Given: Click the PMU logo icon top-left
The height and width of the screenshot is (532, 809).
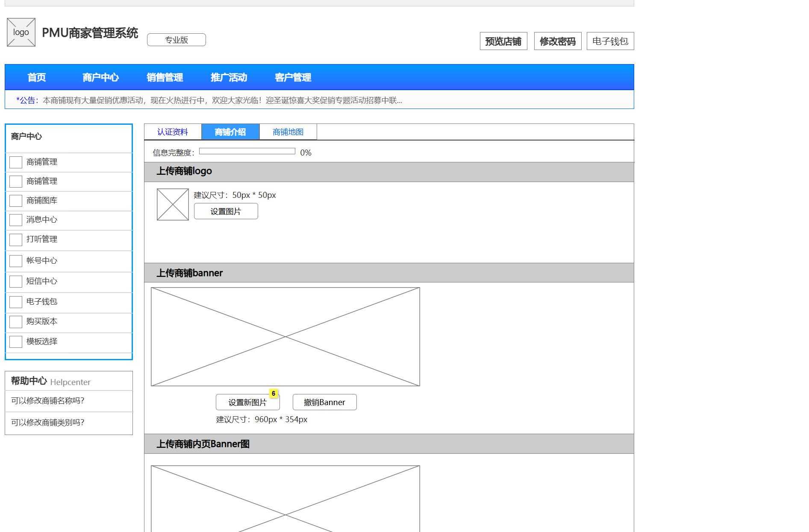Looking at the screenshot, I should click(21, 32).
